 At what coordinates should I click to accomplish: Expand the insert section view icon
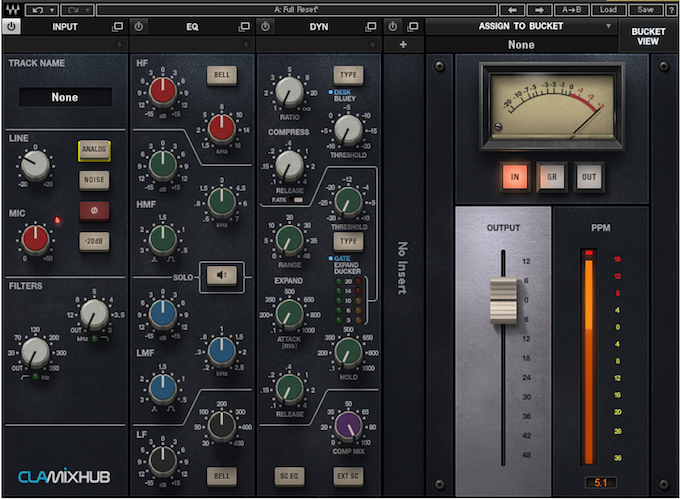click(413, 27)
